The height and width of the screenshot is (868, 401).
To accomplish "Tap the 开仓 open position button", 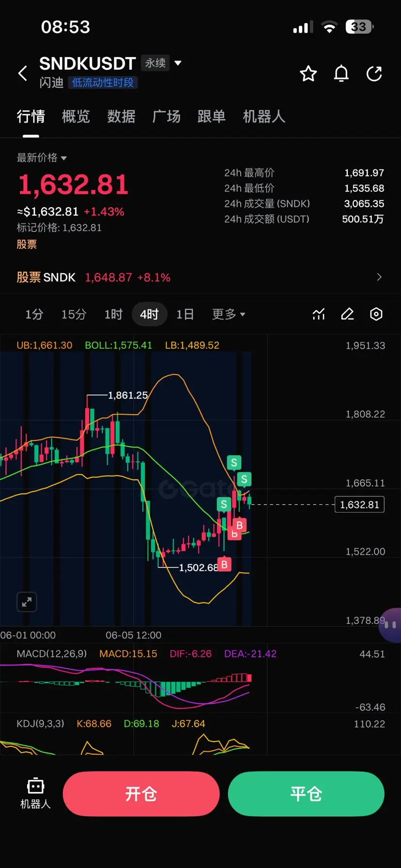I will tap(141, 794).
